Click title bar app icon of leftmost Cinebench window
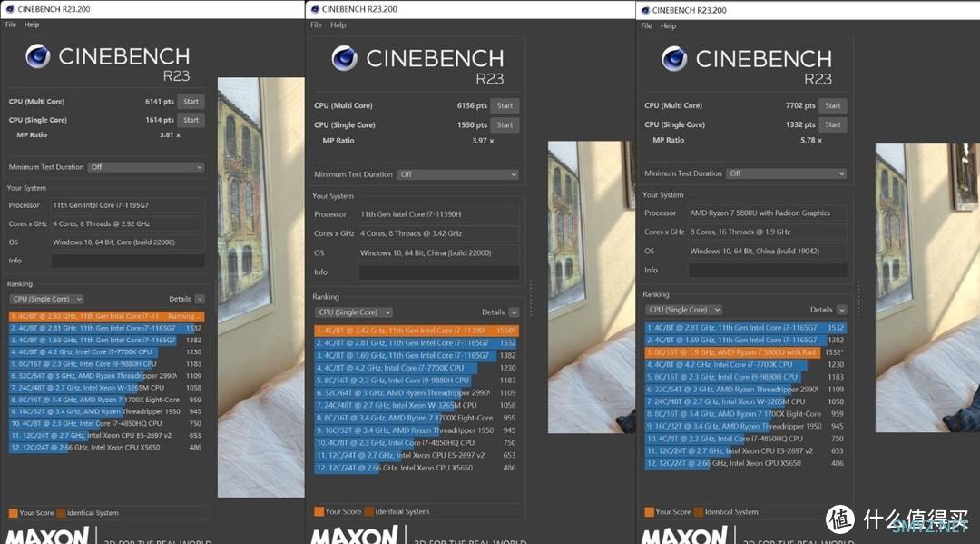Viewport: 980px width, 544px height. pos(8,9)
